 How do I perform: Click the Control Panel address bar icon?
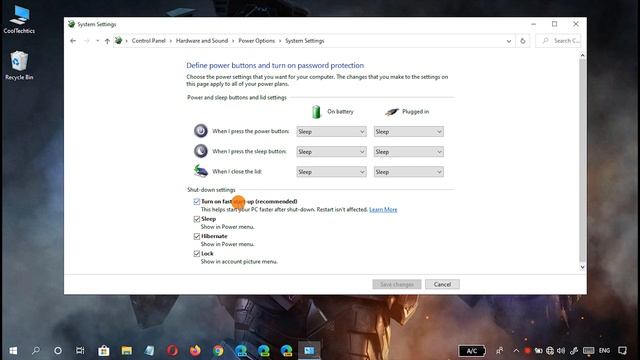pyautogui.click(x=118, y=40)
